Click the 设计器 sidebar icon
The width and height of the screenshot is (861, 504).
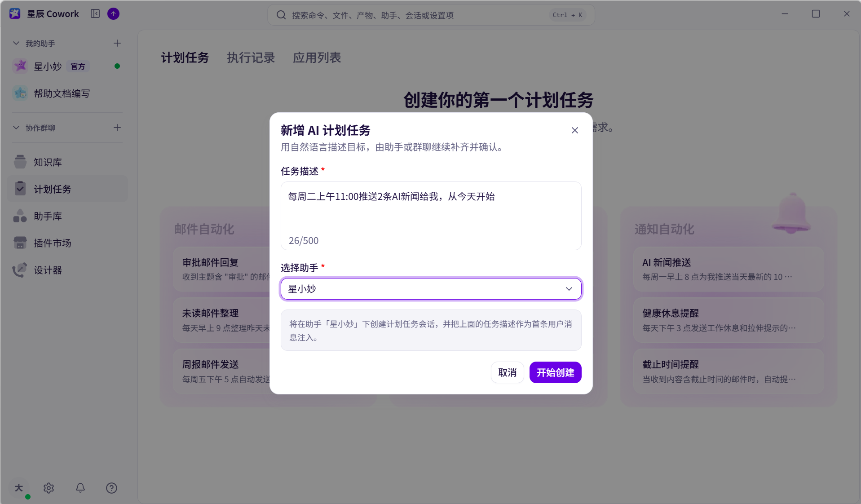tap(20, 270)
